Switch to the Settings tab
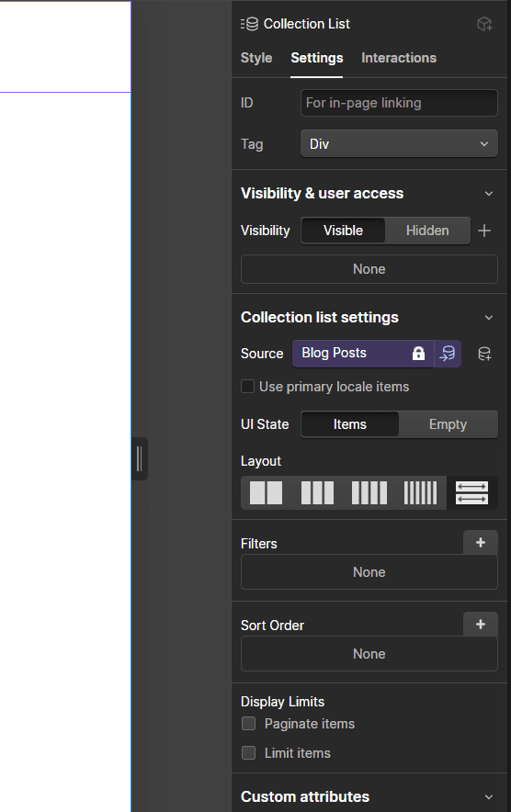The height and width of the screenshot is (812, 511). pyautogui.click(x=317, y=58)
